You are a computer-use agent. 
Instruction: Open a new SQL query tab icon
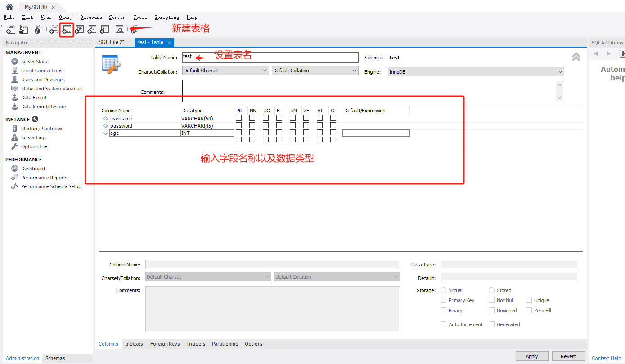click(x=11, y=29)
